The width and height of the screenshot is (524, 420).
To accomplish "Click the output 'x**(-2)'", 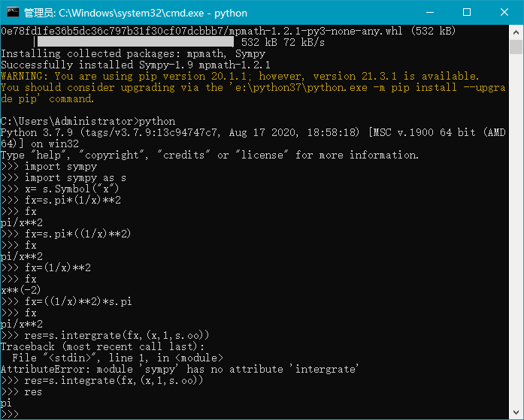I will 21,290.
